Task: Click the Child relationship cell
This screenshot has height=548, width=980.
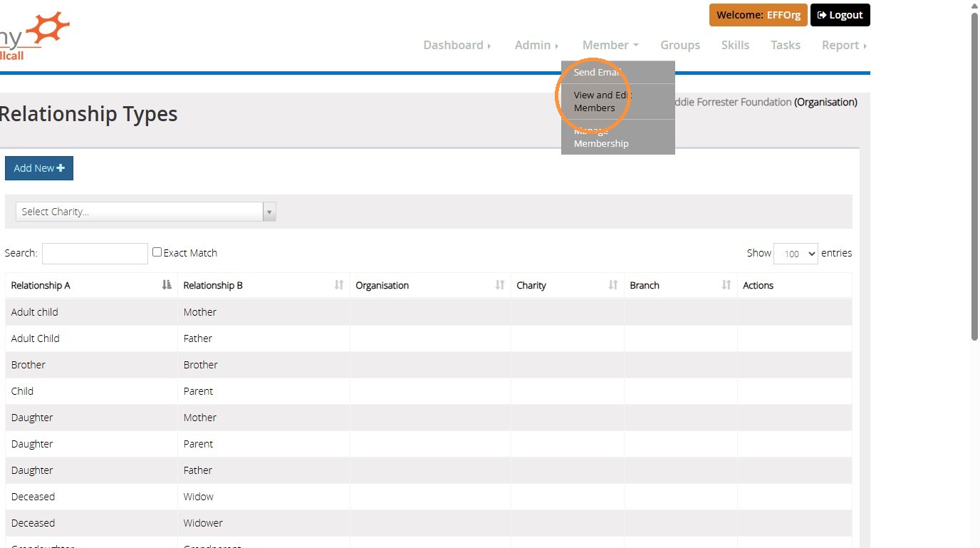Action: [91, 391]
